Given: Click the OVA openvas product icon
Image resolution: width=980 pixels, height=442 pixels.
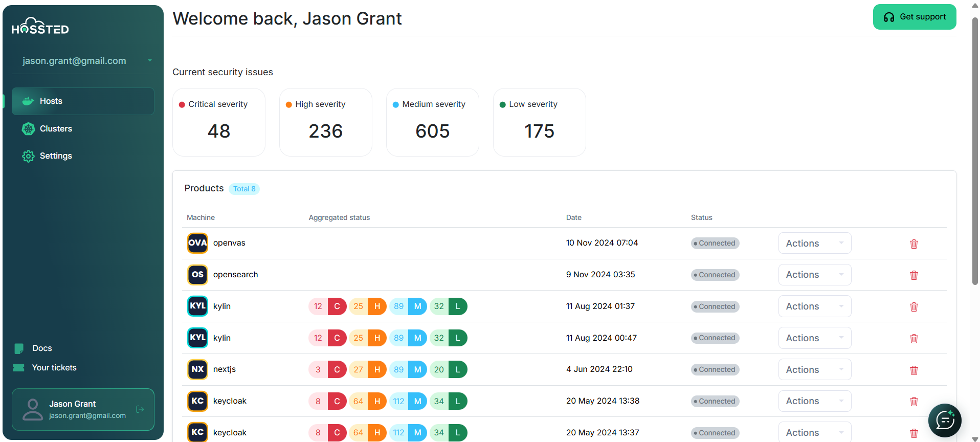Looking at the screenshot, I should 197,243.
